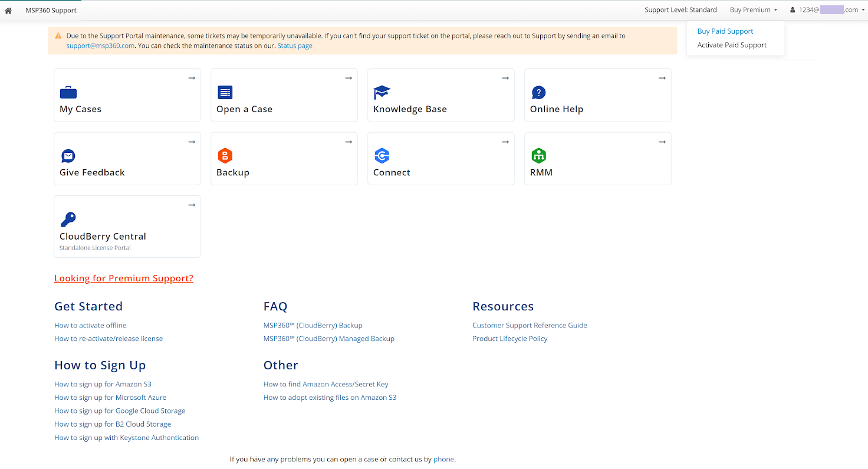This screenshot has width=868, height=469.
Task: Open the Online Help question mark icon
Action: tap(538, 93)
